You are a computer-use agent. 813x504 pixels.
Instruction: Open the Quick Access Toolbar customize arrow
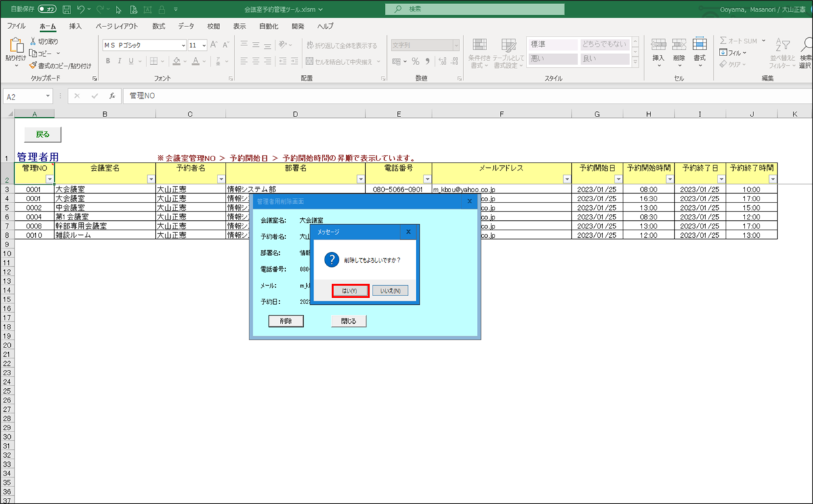coord(176,10)
